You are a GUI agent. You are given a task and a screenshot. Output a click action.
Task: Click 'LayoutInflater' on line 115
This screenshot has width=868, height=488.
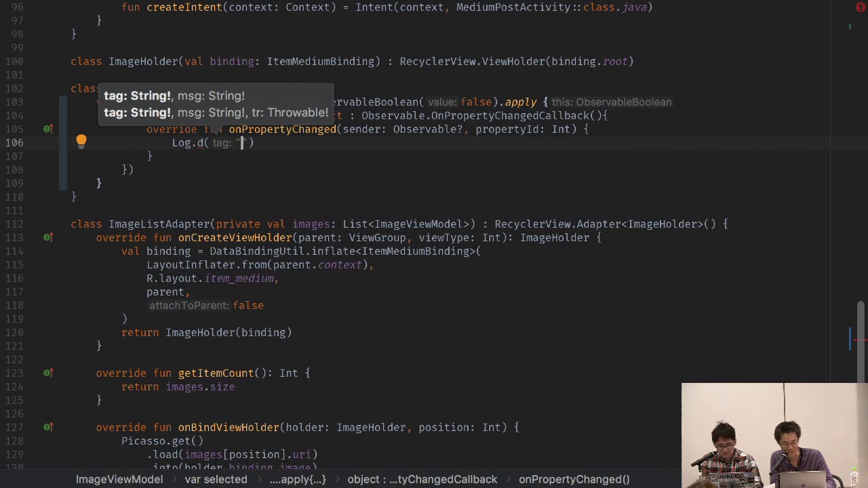191,264
